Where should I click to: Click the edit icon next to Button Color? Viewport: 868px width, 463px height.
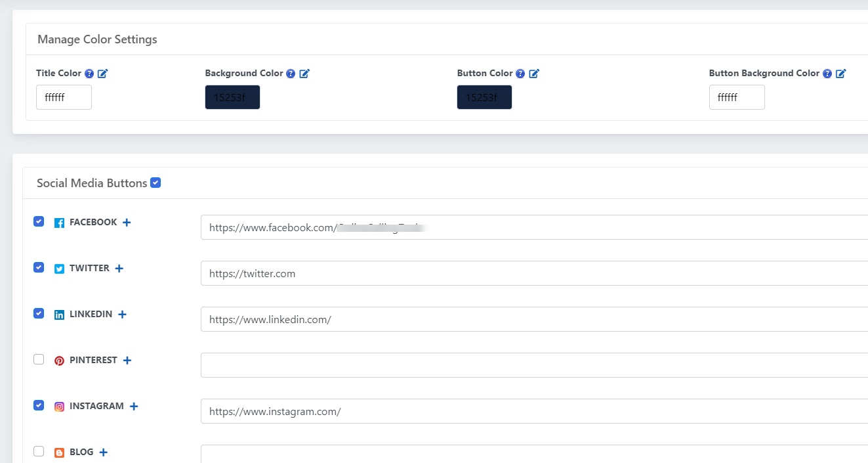[534, 74]
